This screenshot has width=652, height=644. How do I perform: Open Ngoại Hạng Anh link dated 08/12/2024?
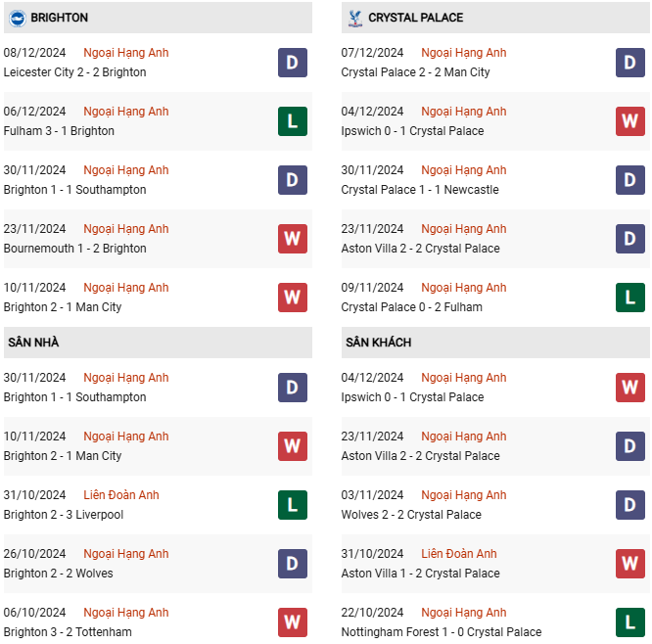[x=126, y=53]
